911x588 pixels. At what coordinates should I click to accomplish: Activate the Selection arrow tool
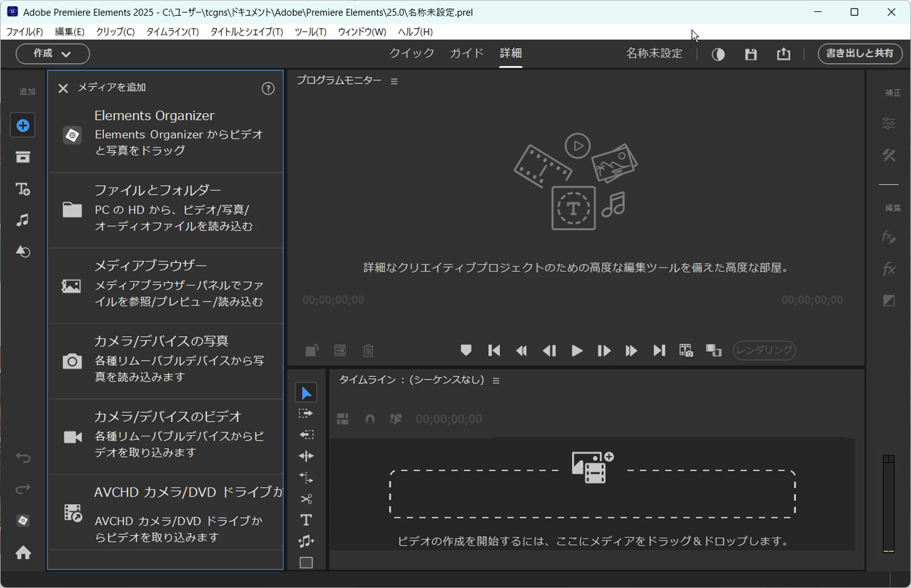(x=306, y=393)
